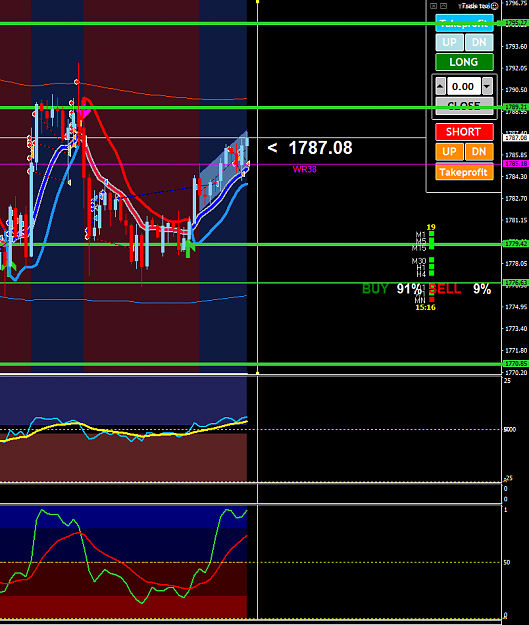
Task: Open a LONG position
Action: click(x=464, y=62)
